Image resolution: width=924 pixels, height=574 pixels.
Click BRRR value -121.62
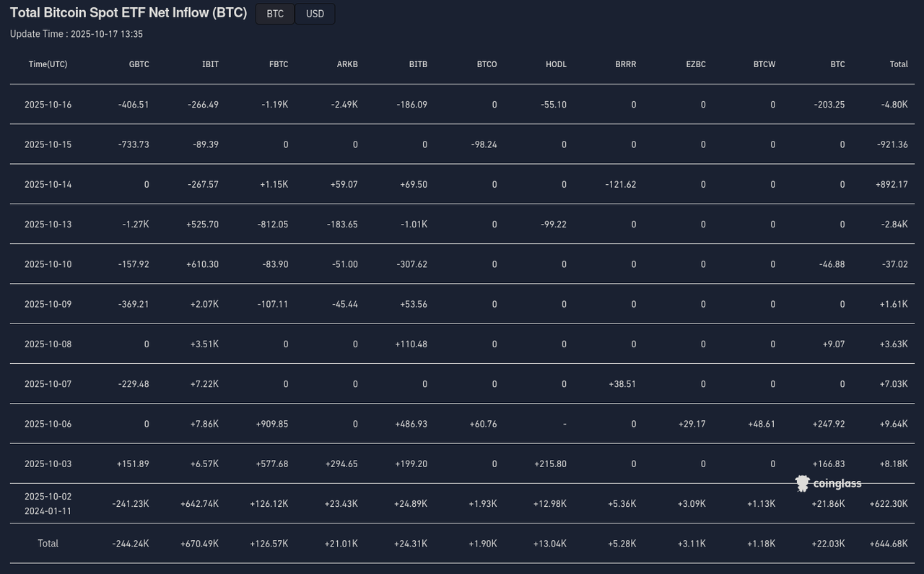coord(621,184)
